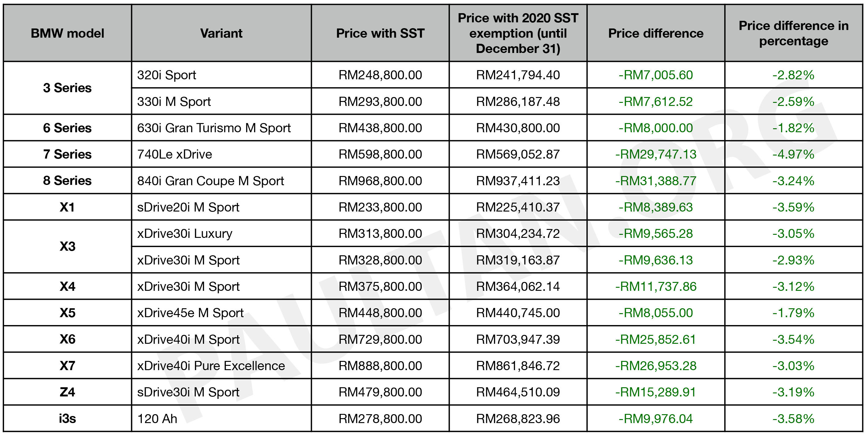Click the BMW model column header
Viewport: 868px width, 435px height.
pyautogui.click(x=67, y=33)
